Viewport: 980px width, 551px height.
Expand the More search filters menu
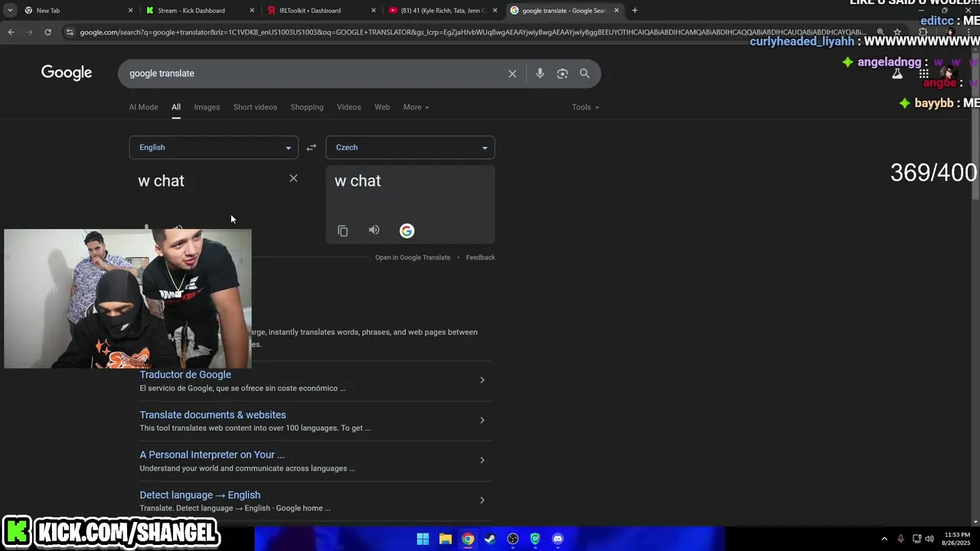[x=416, y=107]
